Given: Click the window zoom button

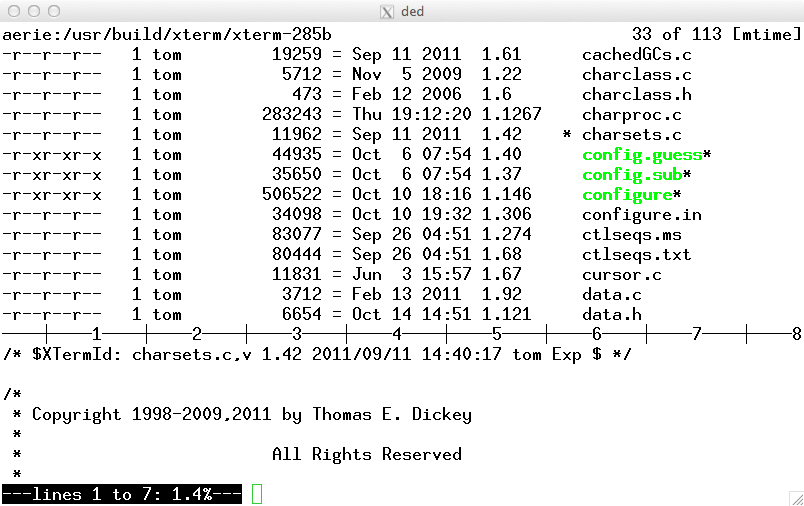Looking at the screenshot, I should [53, 11].
